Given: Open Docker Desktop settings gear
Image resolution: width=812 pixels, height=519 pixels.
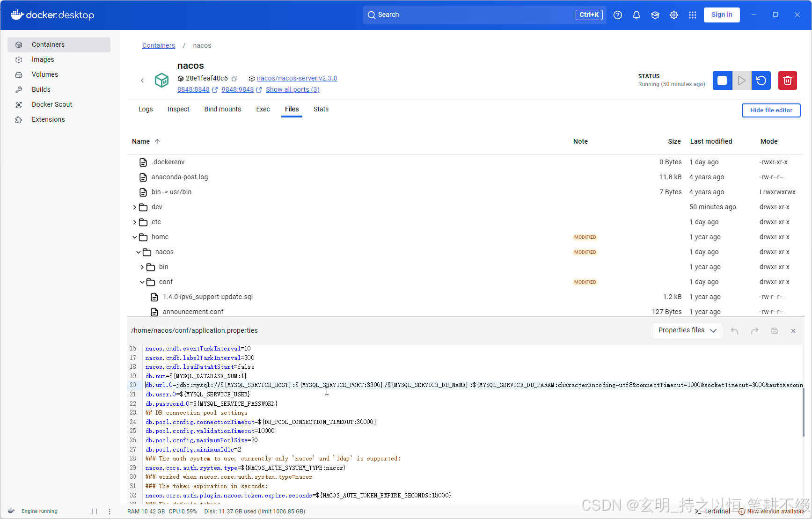Looking at the screenshot, I should point(673,15).
